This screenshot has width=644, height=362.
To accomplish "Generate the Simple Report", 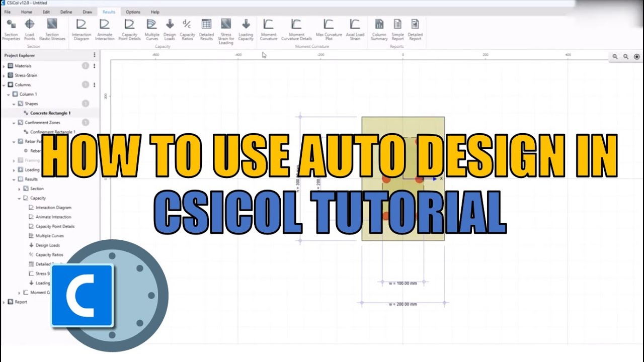I will [x=397, y=30].
